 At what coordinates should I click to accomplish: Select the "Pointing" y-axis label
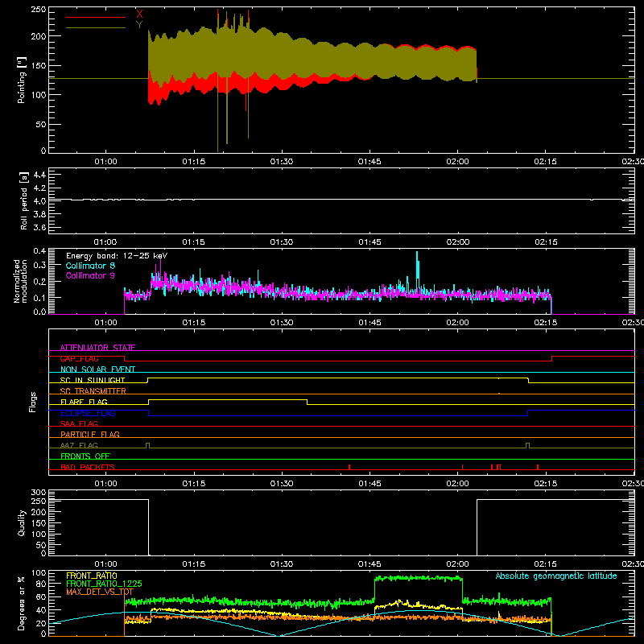coord(22,80)
